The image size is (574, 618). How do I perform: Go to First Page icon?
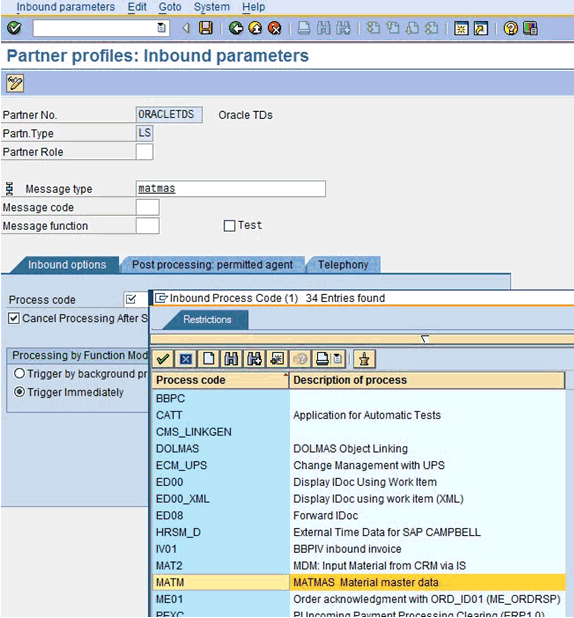coord(373,28)
